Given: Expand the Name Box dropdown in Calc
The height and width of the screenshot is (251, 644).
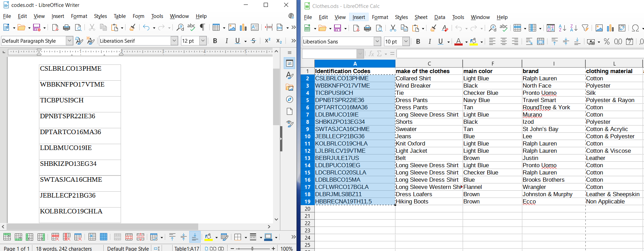Looking at the screenshot, I should (x=360, y=54).
